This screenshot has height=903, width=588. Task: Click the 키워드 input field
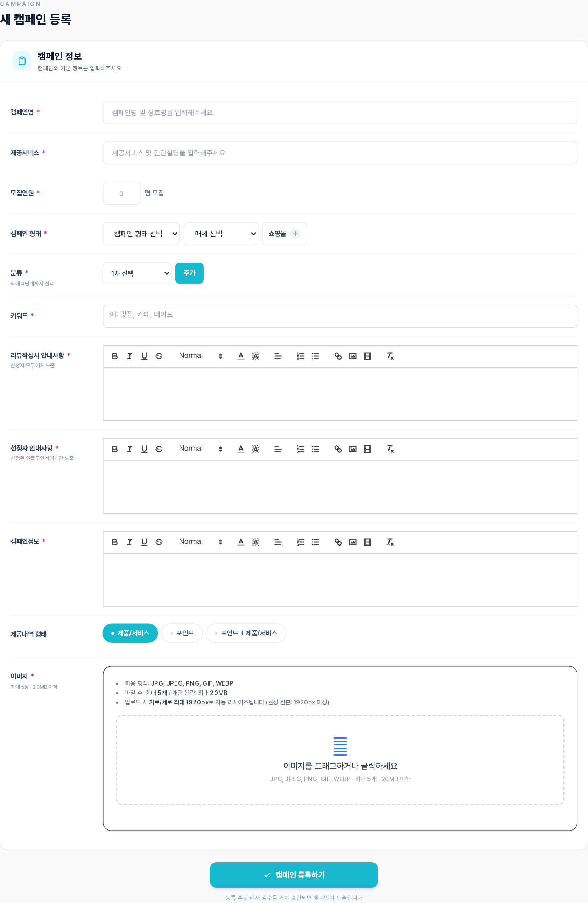pos(340,316)
